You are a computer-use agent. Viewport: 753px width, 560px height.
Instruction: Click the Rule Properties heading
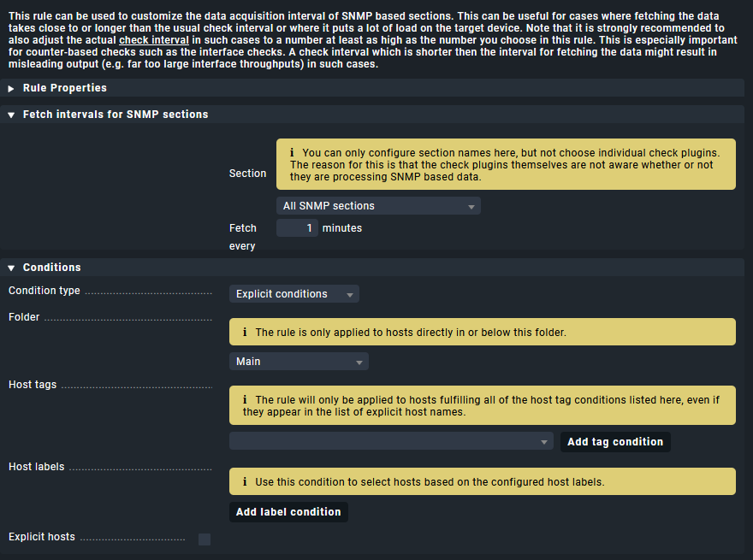click(65, 88)
